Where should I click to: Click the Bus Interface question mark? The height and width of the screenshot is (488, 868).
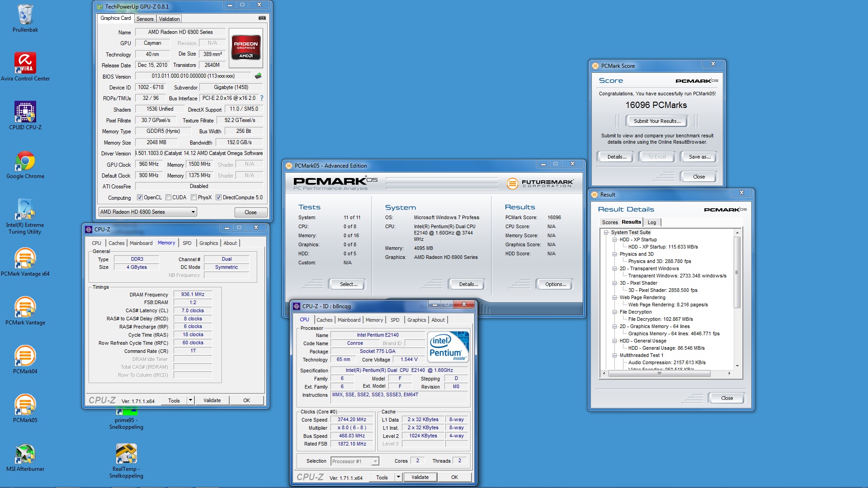(261, 98)
